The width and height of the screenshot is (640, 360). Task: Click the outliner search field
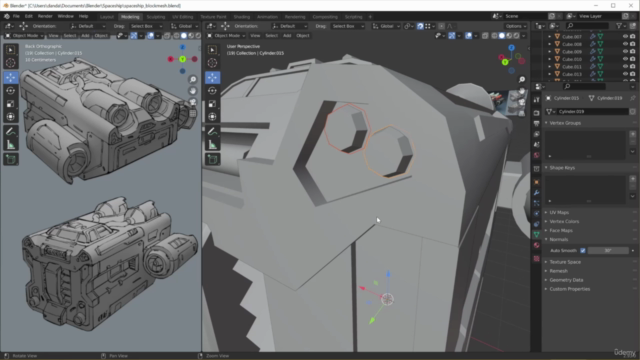pyautogui.click(x=588, y=26)
